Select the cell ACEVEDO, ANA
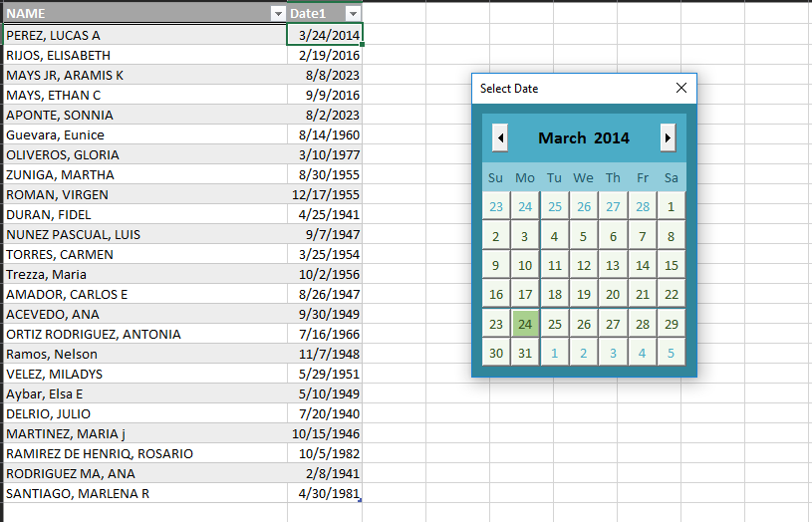Screen dimensions: 812x522 [145, 315]
